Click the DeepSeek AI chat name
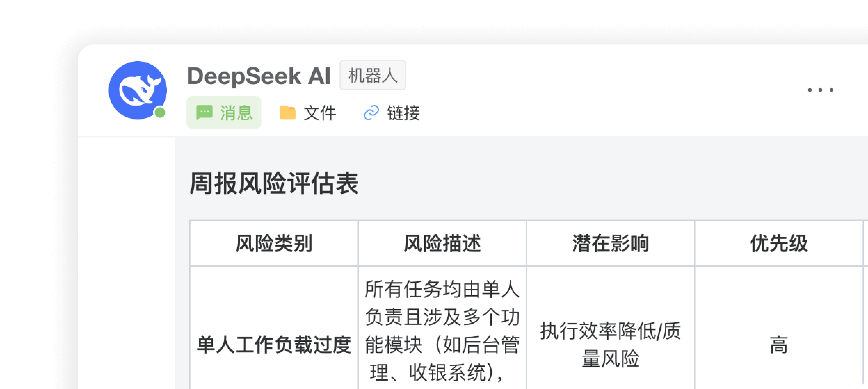The image size is (868, 389). [259, 76]
